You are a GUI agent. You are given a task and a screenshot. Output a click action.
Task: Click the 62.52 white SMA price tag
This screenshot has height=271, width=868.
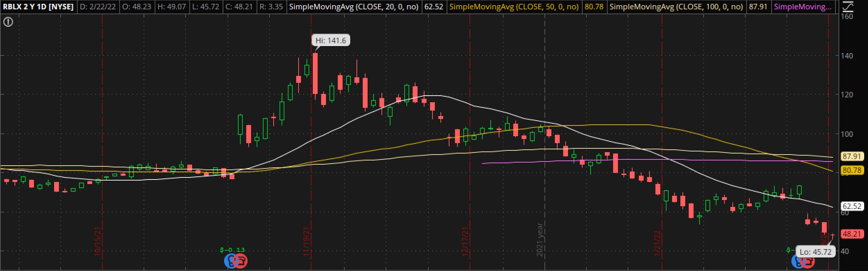852,206
